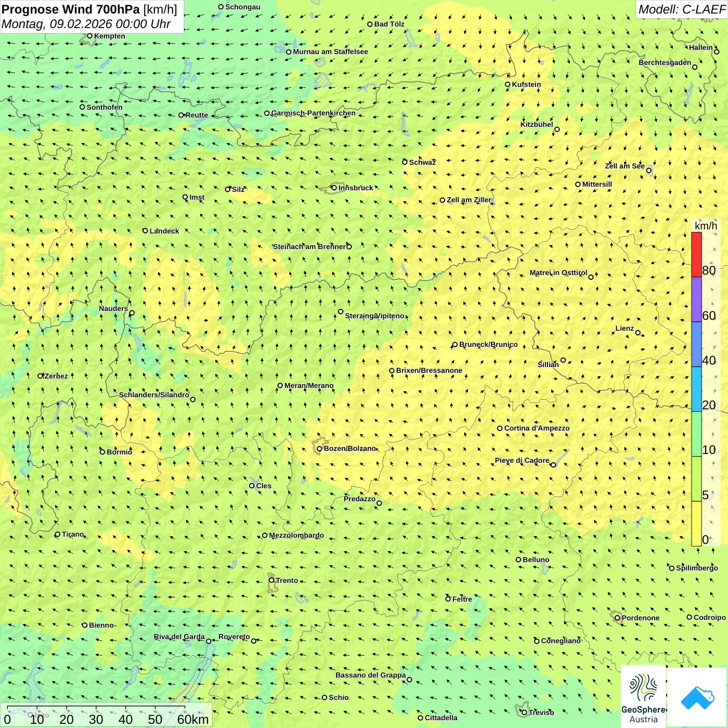Pick the blue 40–60 km/h legend swatch
Screen dimensions: 728x728
696,345
